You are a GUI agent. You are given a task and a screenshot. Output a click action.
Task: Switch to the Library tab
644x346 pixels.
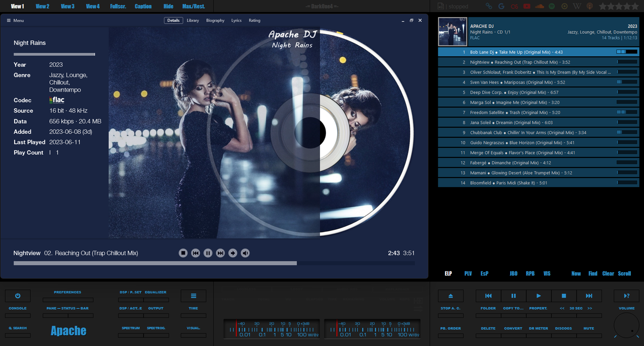coord(193,21)
